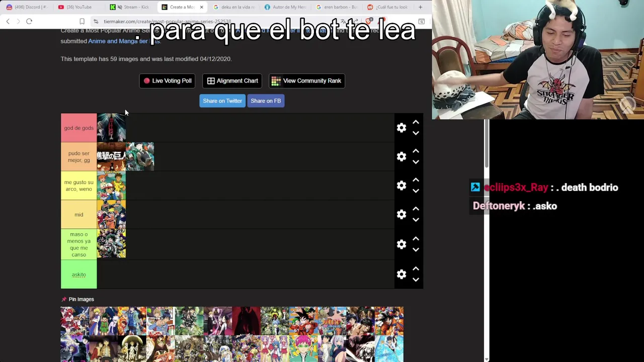The height and width of the screenshot is (362, 644).
Task: Select god de gods tier label
Action: pyautogui.click(x=78, y=128)
